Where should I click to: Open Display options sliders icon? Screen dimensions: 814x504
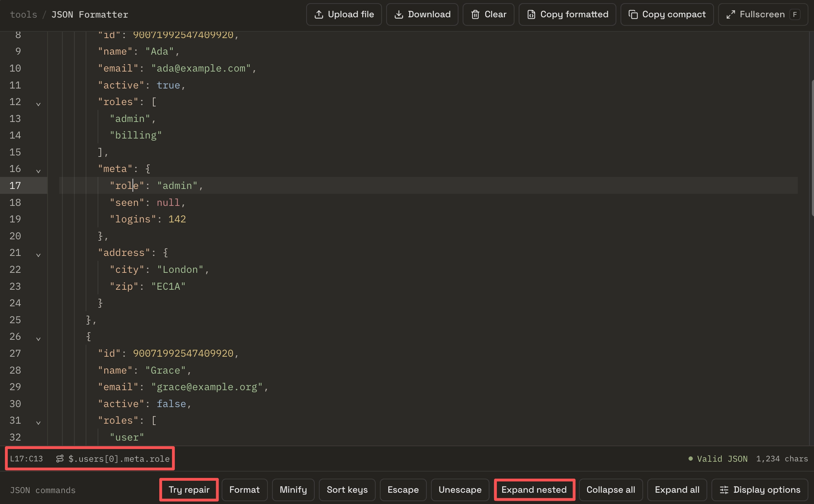click(760, 490)
